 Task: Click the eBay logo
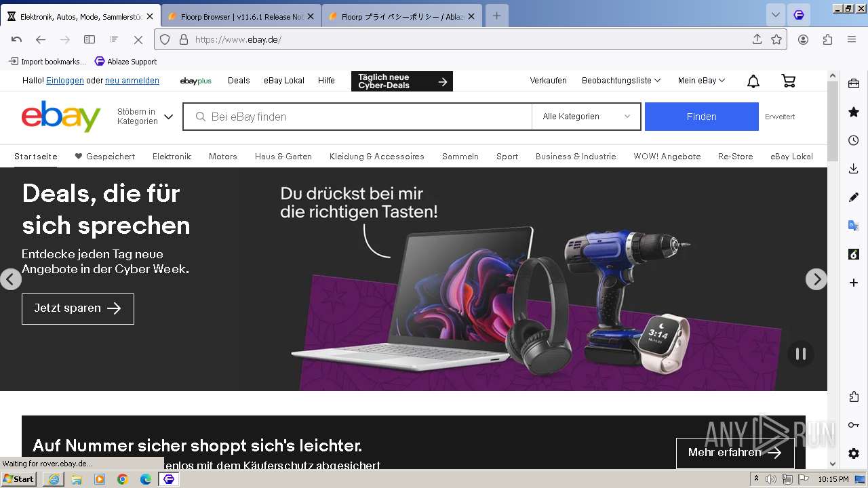coord(61,117)
